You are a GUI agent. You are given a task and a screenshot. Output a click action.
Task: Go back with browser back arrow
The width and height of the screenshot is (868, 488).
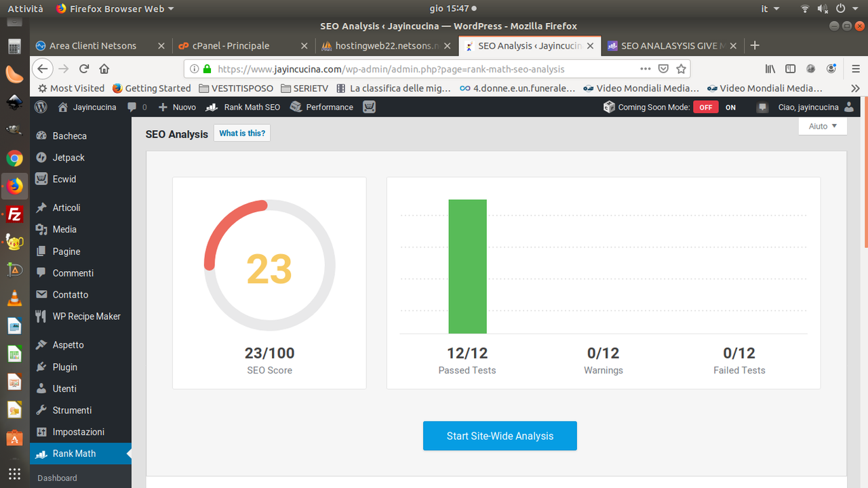click(x=43, y=68)
